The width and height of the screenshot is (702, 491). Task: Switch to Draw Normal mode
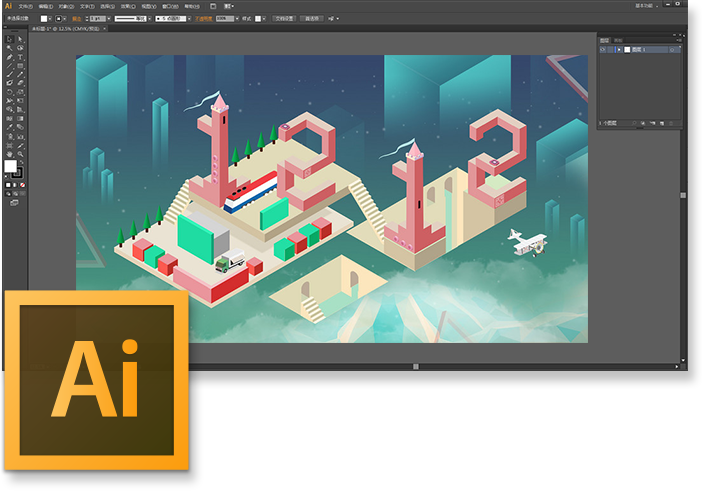coord(8,194)
